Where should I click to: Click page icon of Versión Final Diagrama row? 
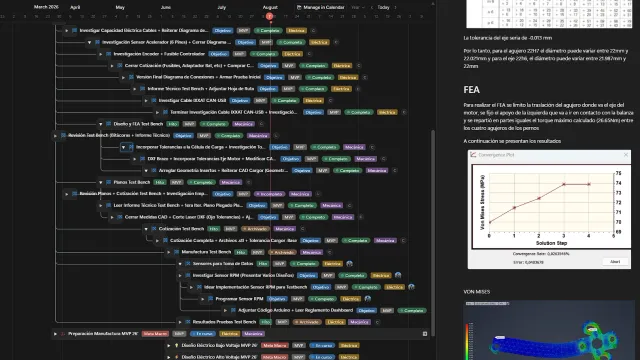(x=131, y=77)
